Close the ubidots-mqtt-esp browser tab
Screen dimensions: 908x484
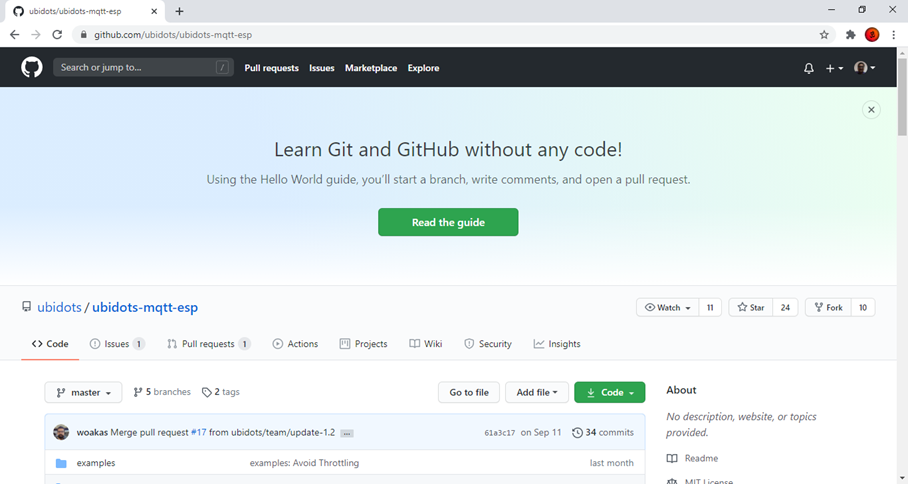pos(154,11)
